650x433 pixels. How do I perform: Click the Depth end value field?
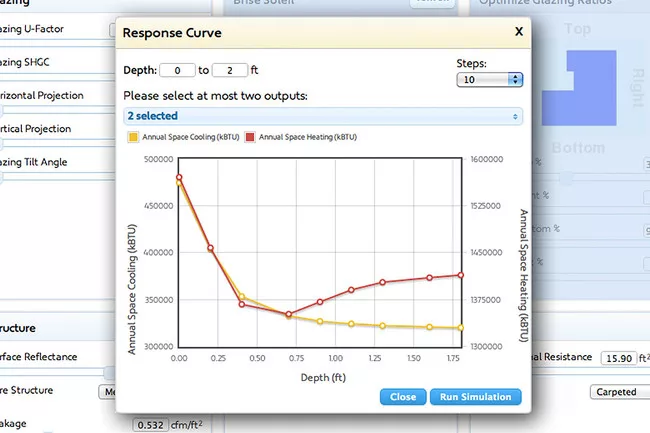[x=230, y=70]
